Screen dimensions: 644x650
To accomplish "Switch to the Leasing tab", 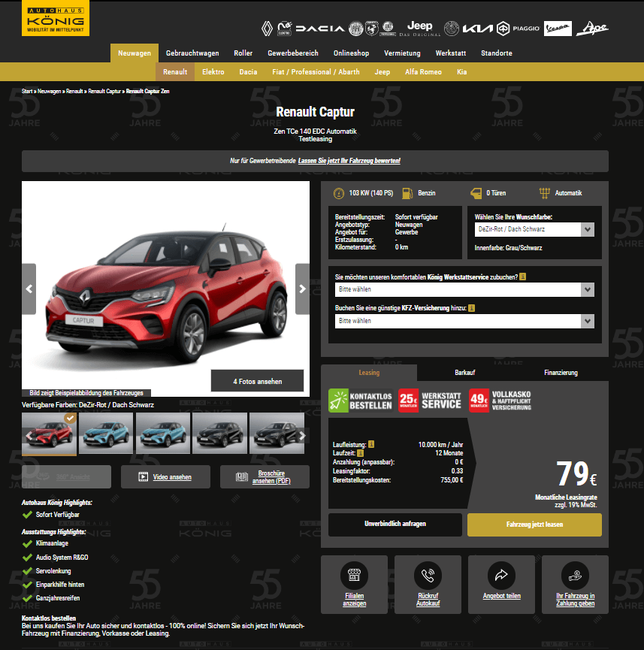I will coord(369,373).
